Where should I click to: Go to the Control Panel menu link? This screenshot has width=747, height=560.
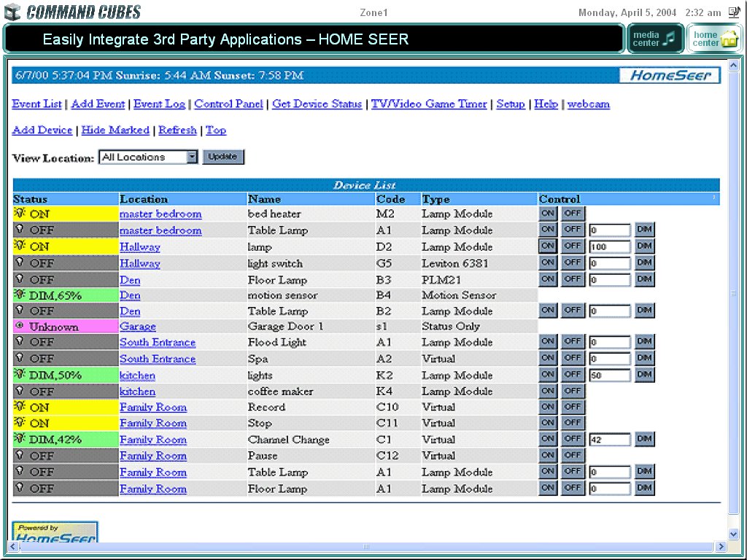pyautogui.click(x=228, y=104)
